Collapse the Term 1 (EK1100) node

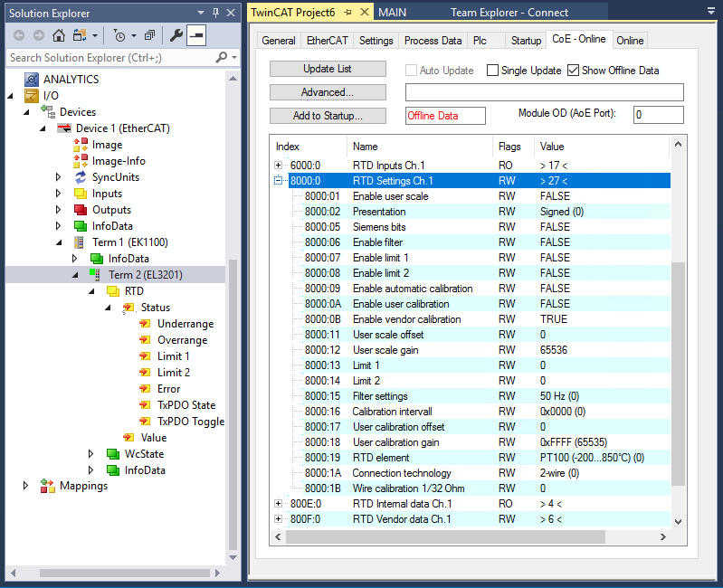[x=59, y=242]
